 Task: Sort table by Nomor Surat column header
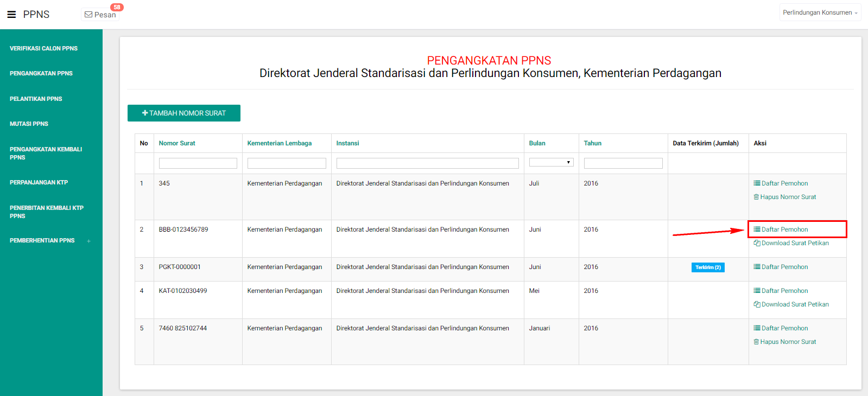click(x=177, y=143)
